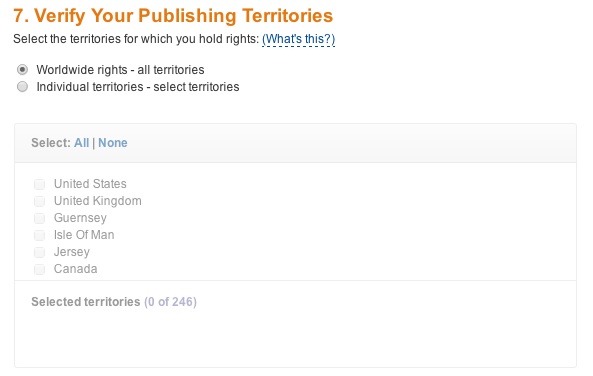Enable the Guernsey territory checkbox

click(x=39, y=218)
